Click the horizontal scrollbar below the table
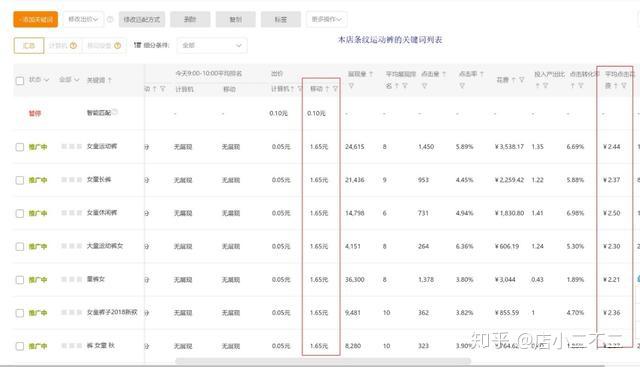Screen dimensions: 640x367 [x=323, y=361]
